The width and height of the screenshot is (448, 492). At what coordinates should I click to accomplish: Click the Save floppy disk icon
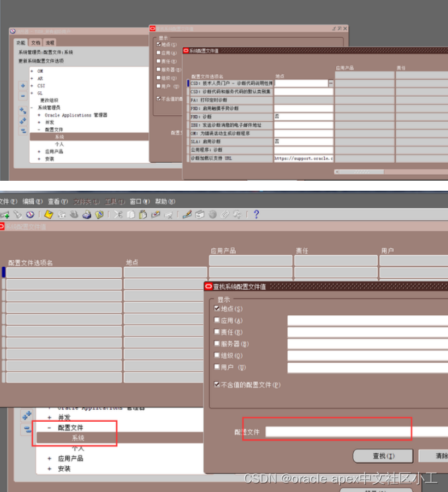click(x=48, y=215)
